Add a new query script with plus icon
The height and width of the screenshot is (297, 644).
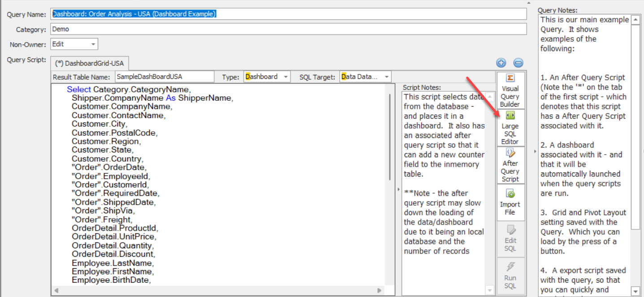click(501, 63)
